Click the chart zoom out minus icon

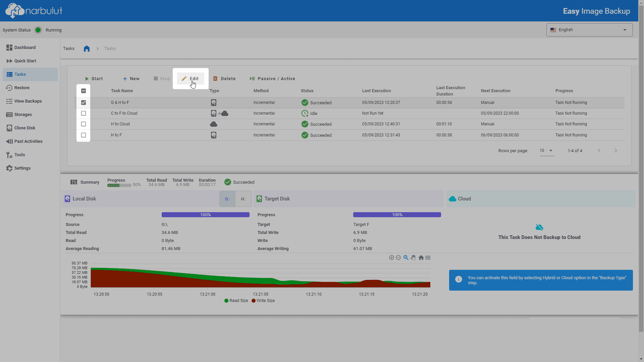point(398,258)
